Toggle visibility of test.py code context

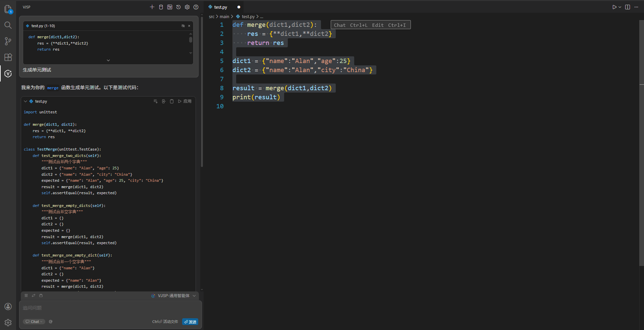(183, 26)
